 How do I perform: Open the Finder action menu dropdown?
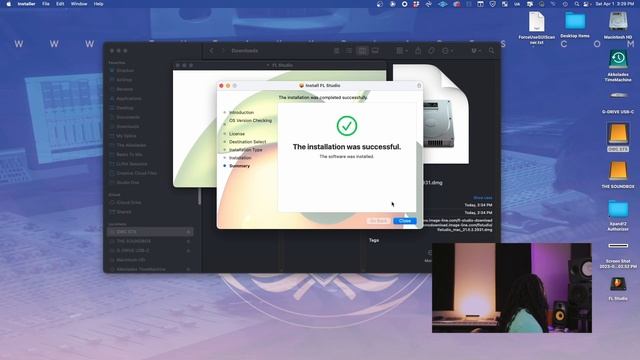click(447, 51)
